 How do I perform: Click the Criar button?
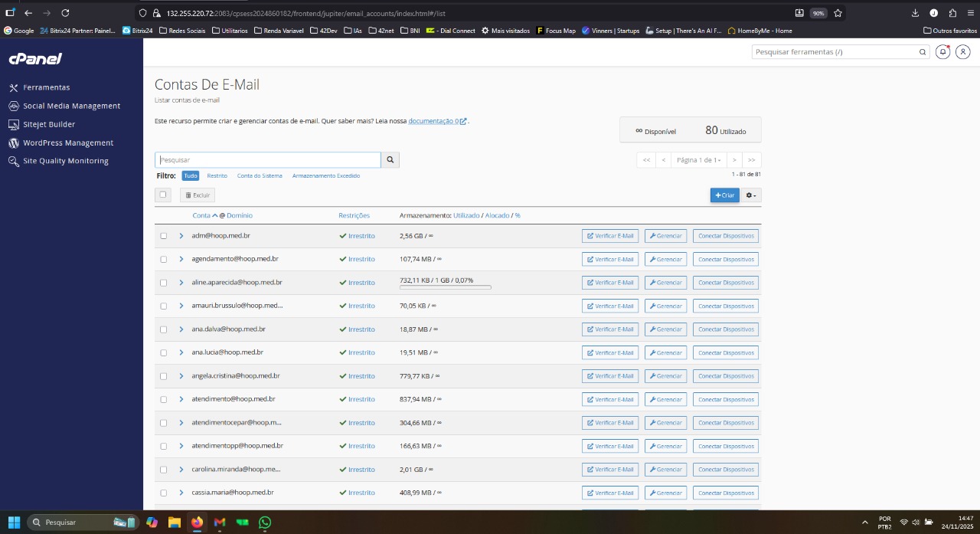pyautogui.click(x=724, y=195)
